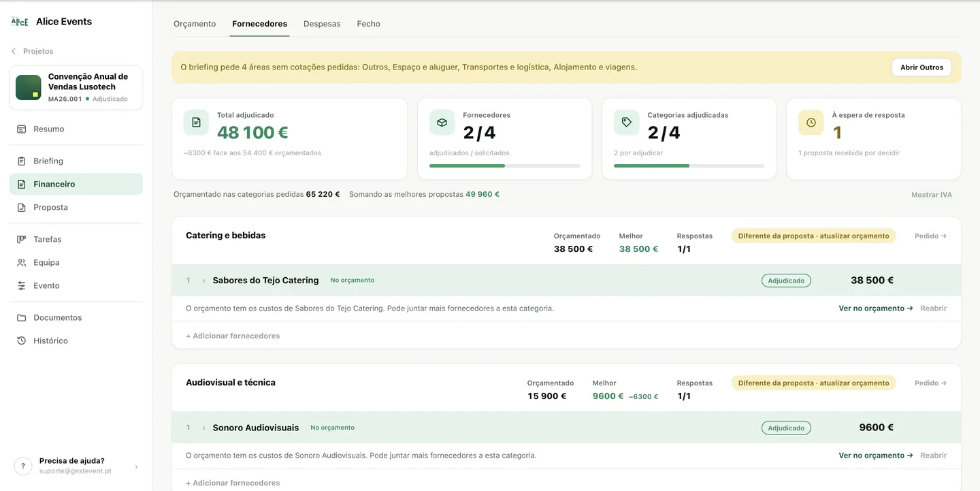The width and height of the screenshot is (980, 491).
Task: Click the Catering e bebidas heading
Action: 226,236
